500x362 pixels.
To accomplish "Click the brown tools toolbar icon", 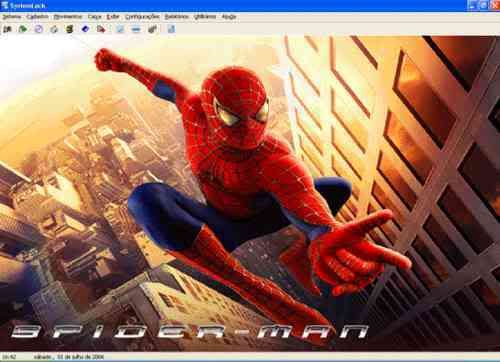I will [152, 29].
